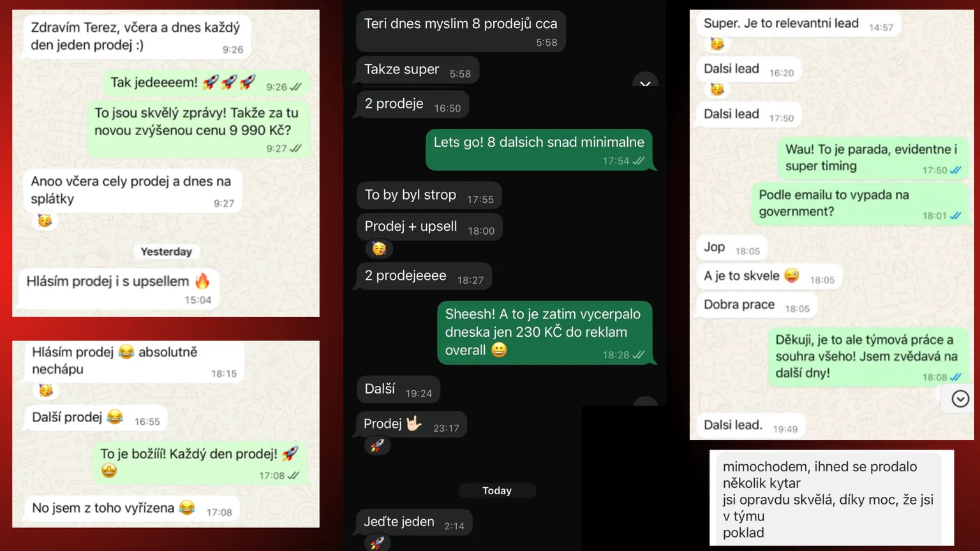The height and width of the screenshot is (551, 980).
Task: Click the reaction under 'Super. Je to relevantni lead'
Action: (x=717, y=43)
